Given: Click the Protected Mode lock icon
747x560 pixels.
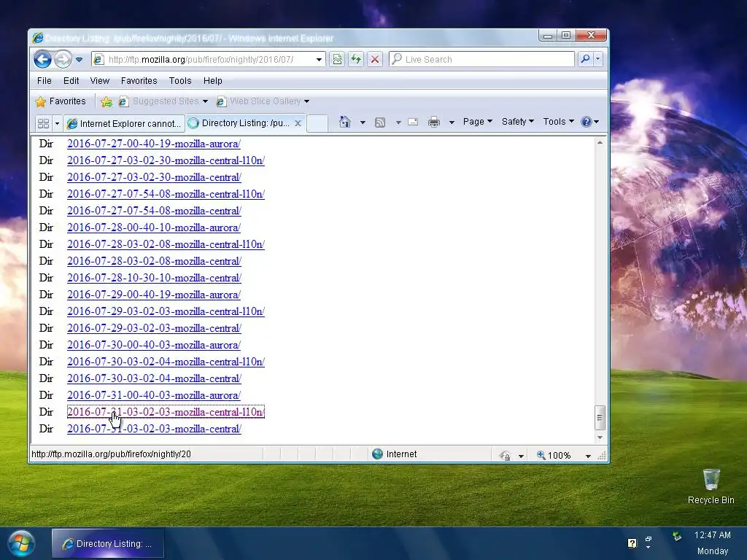Looking at the screenshot, I should (506, 456).
